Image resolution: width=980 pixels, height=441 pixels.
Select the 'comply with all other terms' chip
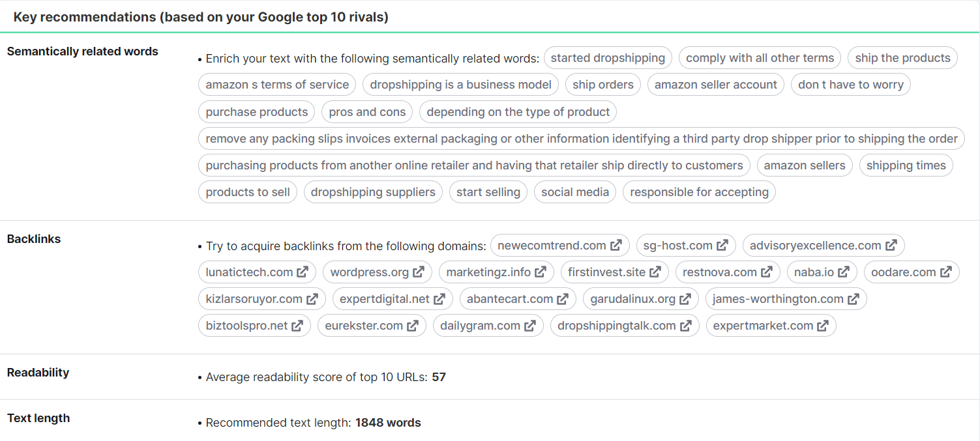click(760, 58)
